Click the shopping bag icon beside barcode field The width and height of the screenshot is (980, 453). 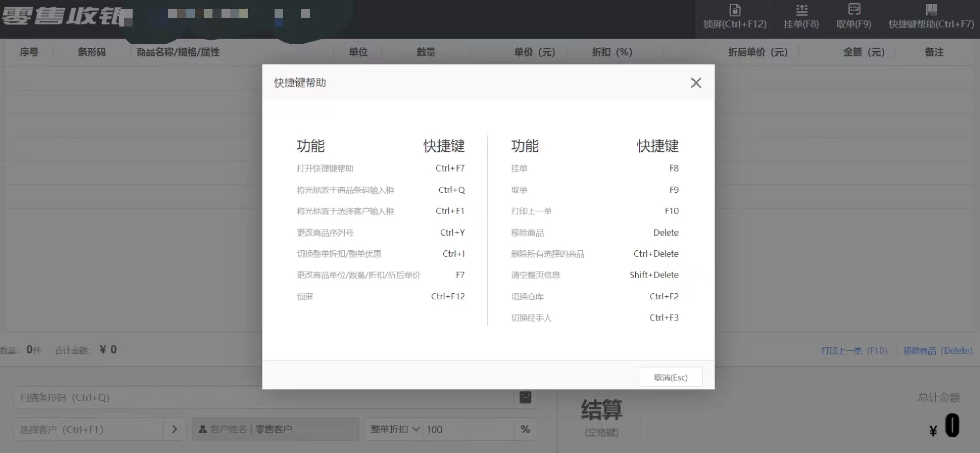[525, 397]
